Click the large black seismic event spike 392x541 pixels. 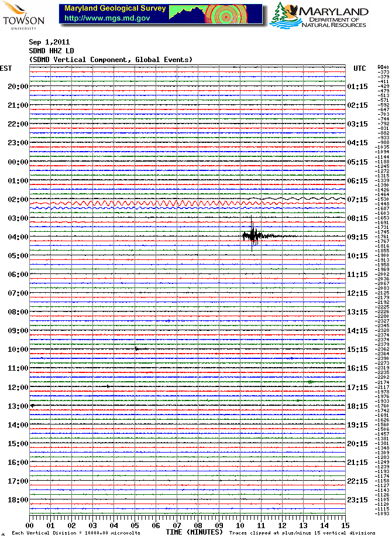pos(252,236)
